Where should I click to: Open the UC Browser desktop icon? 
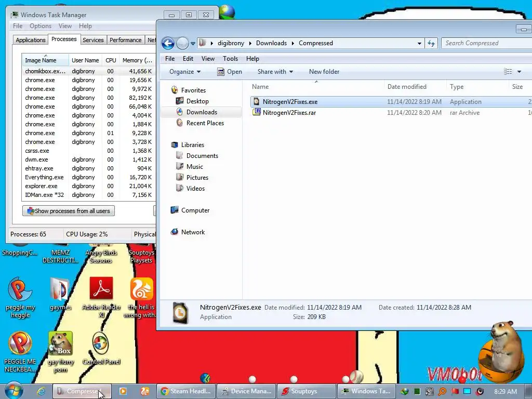click(x=141, y=298)
